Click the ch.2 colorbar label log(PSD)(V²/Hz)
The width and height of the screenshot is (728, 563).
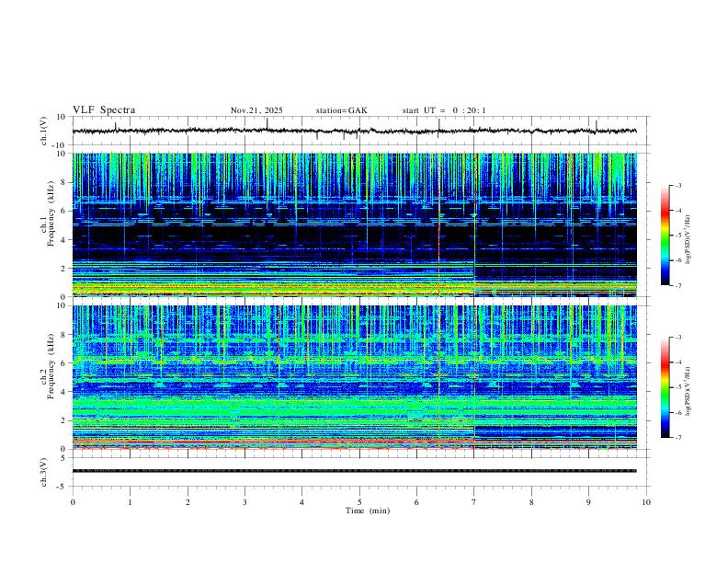click(x=688, y=392)
